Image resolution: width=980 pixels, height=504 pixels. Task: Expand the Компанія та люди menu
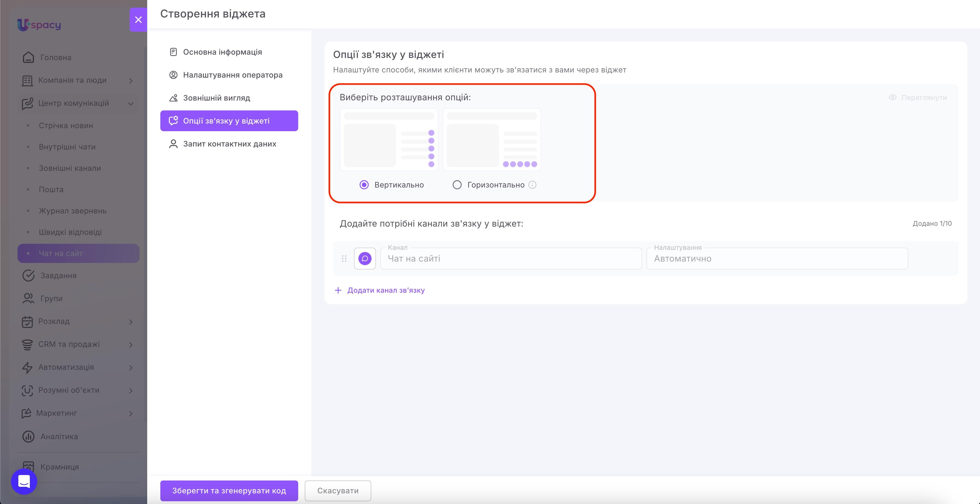[x=131, y=81]
